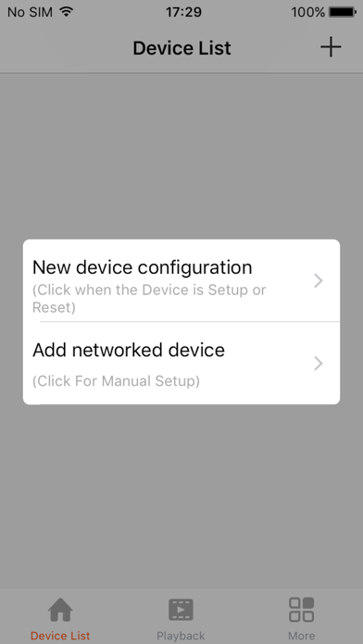This screenshot has height=644, width=363.
Task: Switch to Playback tab label
Action: click(x=181, y=636)
